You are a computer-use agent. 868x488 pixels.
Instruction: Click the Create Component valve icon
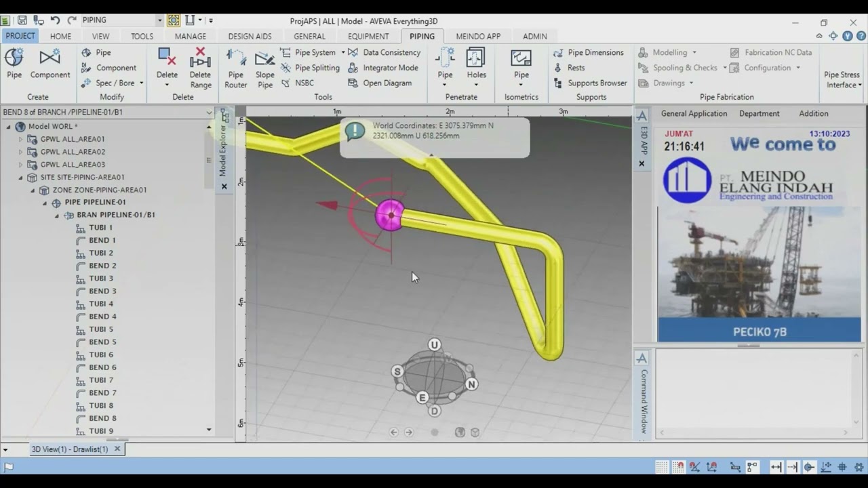50,58
